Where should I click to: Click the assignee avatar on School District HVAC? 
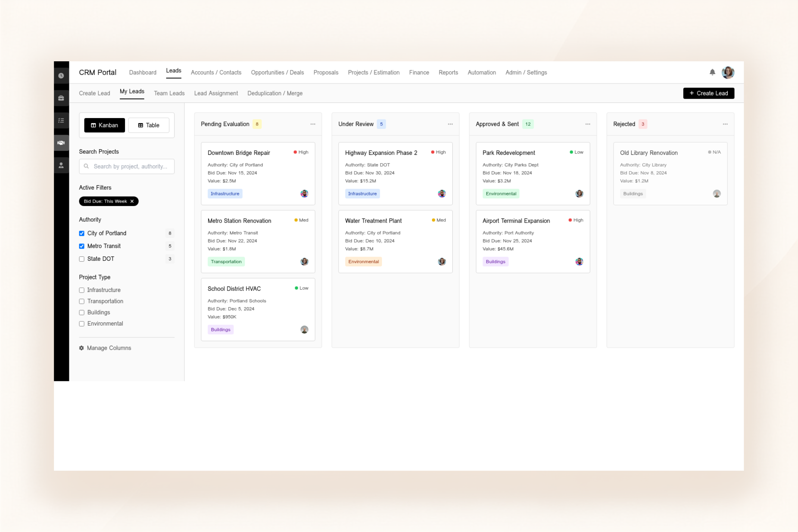304,329
